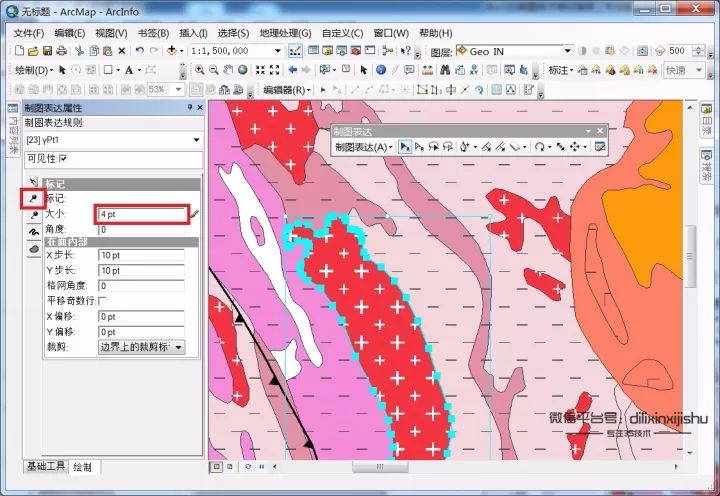Open the 编辑(E) menu
The image size is (720, 496).
click(x=70, y=33)
